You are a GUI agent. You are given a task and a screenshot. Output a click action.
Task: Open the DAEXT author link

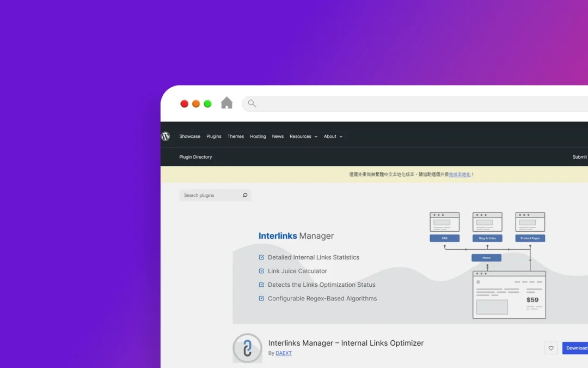pos(284,353)
